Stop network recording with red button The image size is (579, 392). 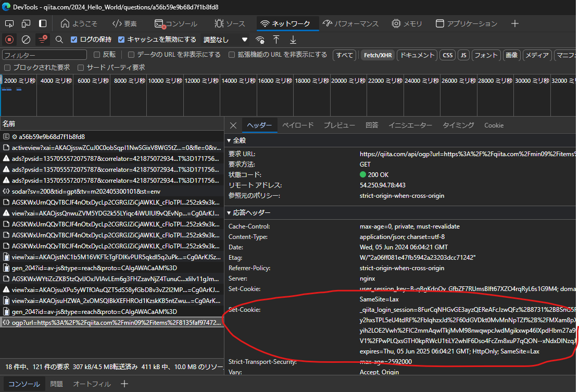[x=9, y=40]
